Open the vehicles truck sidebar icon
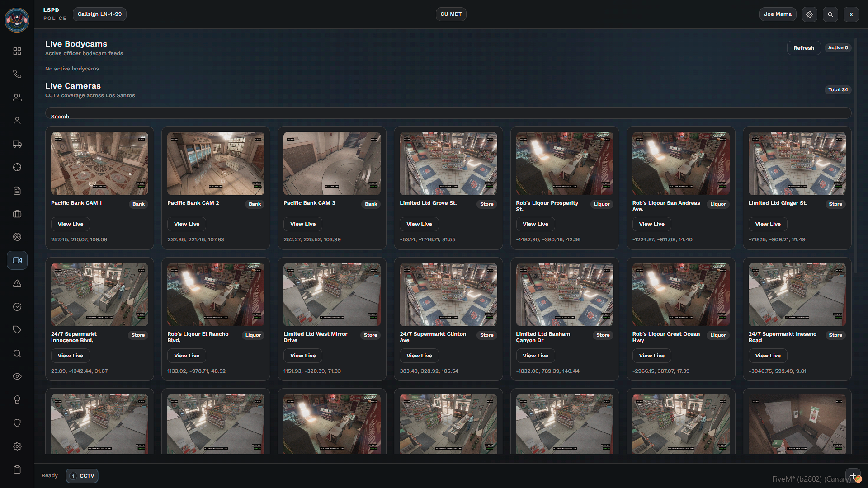Screen dimensions: 868x488 [x=17, y=144]
